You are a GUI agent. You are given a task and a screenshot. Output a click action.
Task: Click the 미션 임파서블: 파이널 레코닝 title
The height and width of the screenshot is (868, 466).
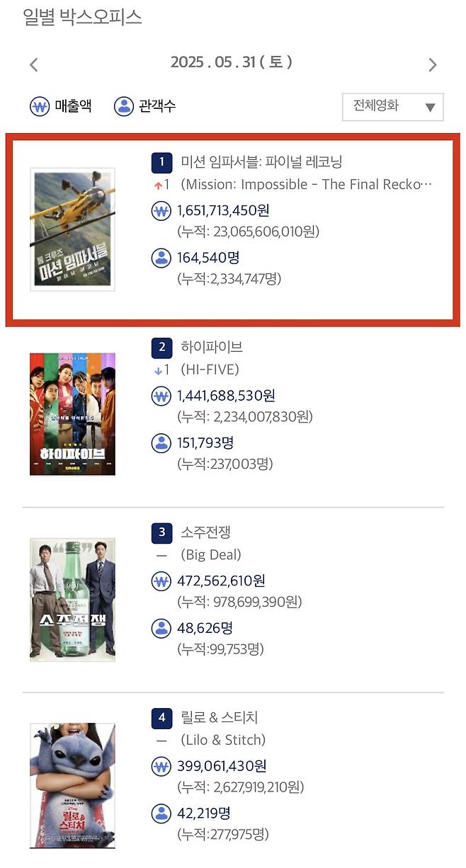(x=262, y=162)
